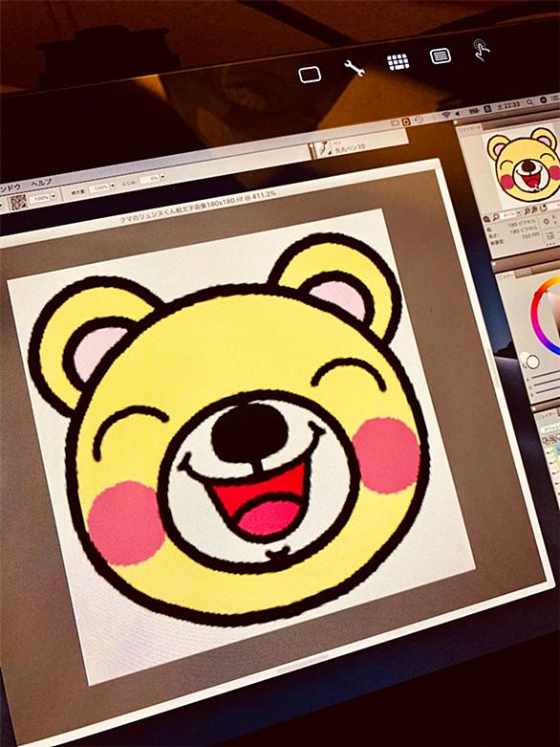Click the dark square icon beside the Time Machine icon
The width and height of the screenshot is (560, 747).
(x=406, y=122)
